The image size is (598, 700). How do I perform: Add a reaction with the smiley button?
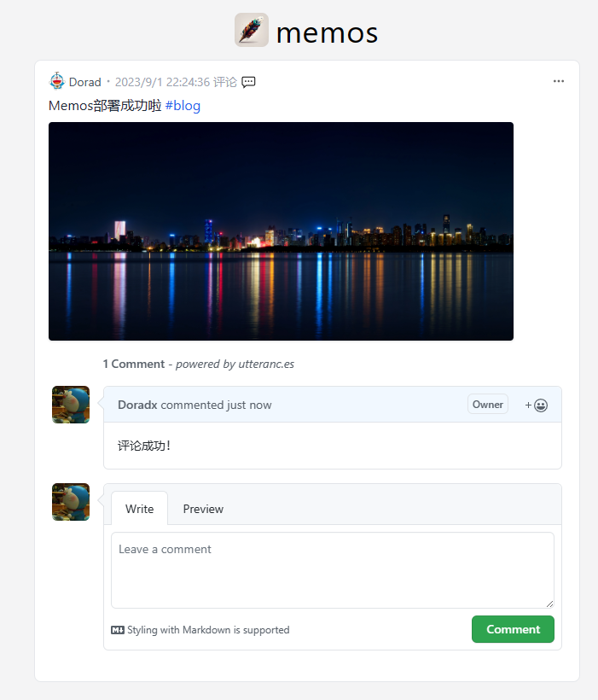coord(537,405)
